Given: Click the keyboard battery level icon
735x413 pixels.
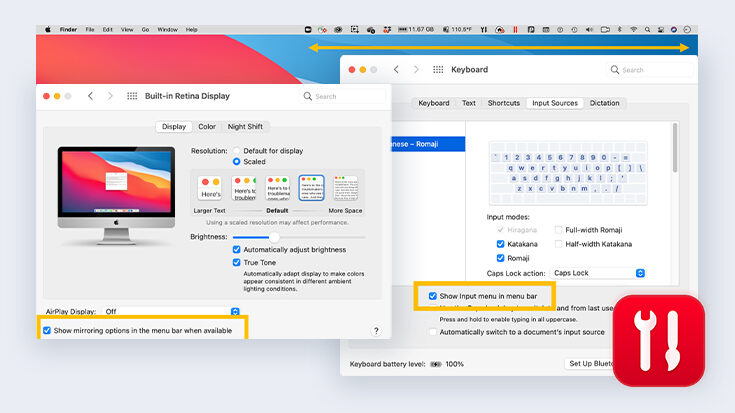Looking at the screenshot, I should click(x=436, y=364).
